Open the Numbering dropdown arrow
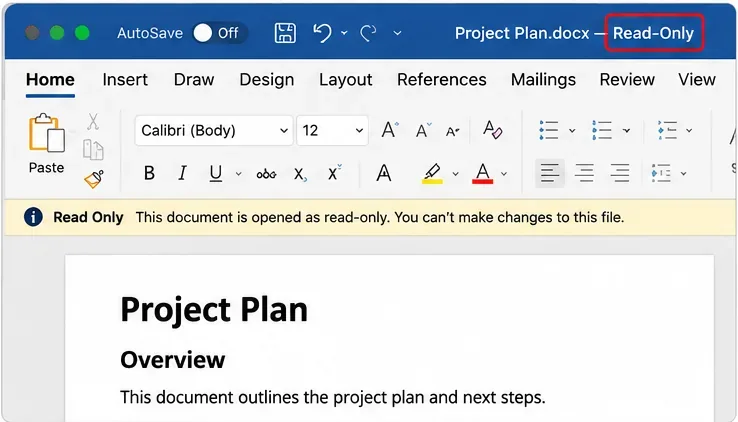 coord(626,130)
